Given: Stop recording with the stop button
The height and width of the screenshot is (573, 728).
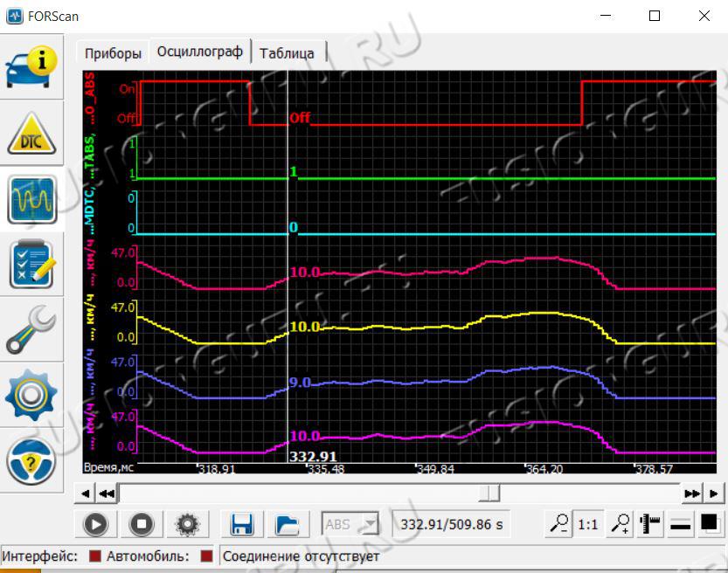Looking at the screenshot, I should (x=142, y=524).
